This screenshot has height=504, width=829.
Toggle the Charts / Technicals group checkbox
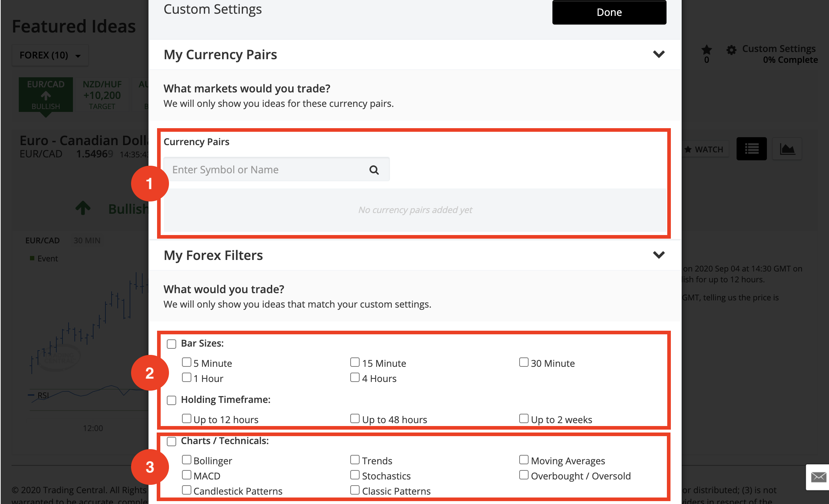coord(172,441)
